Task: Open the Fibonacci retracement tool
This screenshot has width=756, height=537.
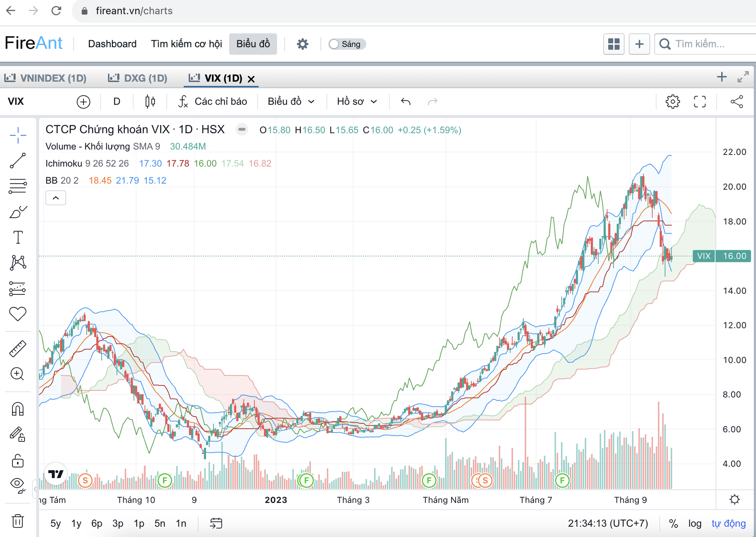Action: [x=18, y=186]
